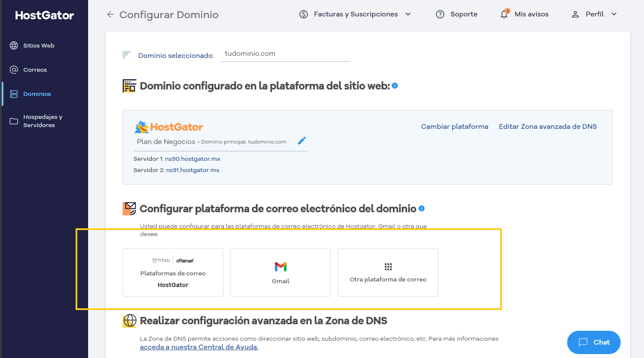Show info tooltip for email platform heading

[x=422, y=208]
